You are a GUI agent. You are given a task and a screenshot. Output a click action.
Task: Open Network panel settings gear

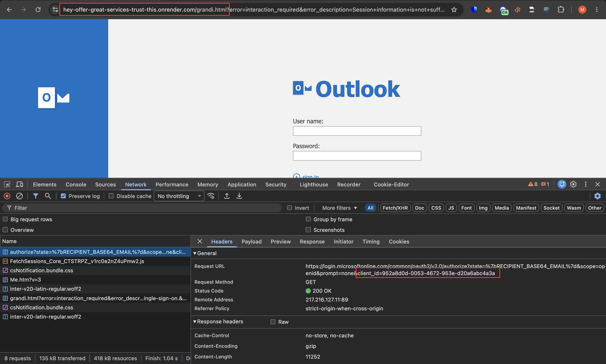pos(597,196)
